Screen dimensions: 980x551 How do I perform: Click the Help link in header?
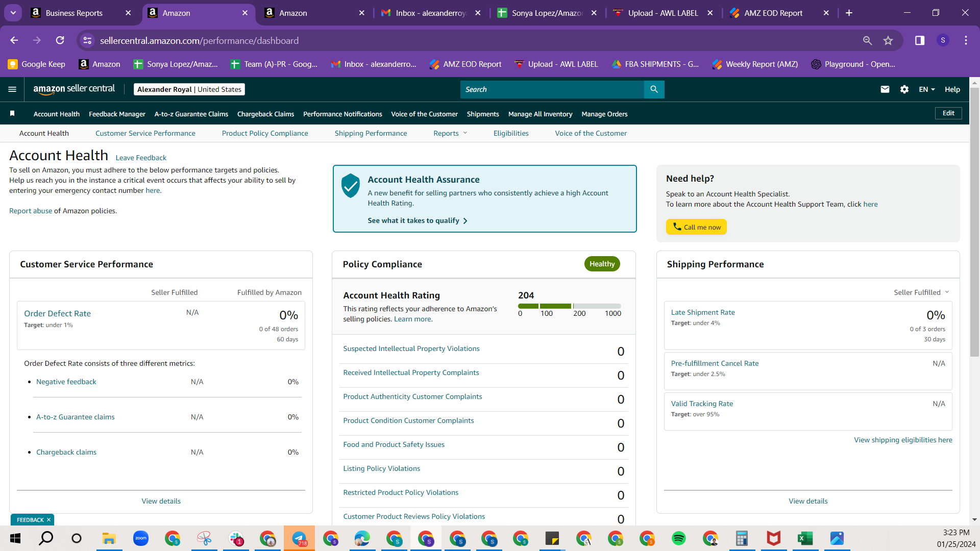coord(952,89)
